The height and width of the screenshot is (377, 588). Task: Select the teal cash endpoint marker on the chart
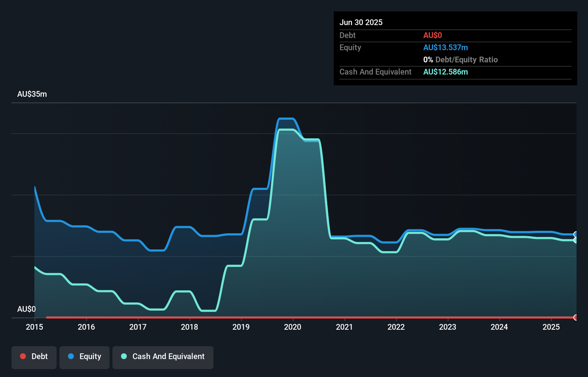[575, 240]
